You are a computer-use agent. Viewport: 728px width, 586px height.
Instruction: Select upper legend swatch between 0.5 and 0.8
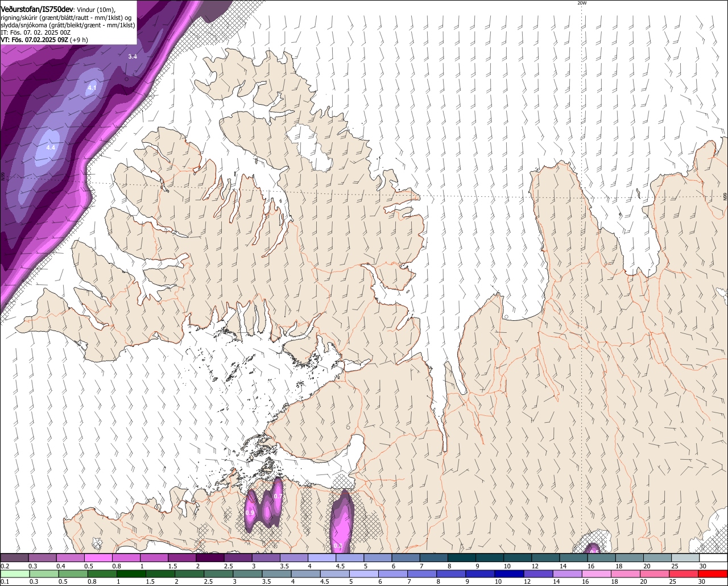(98, 558)
